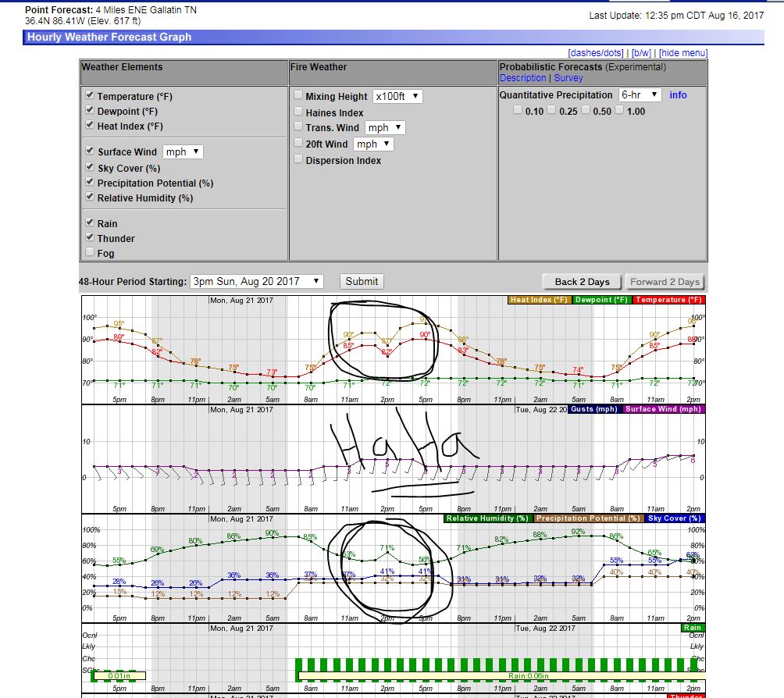Open the Surface Wind mph unit dropdown

(x=183, y=151)
